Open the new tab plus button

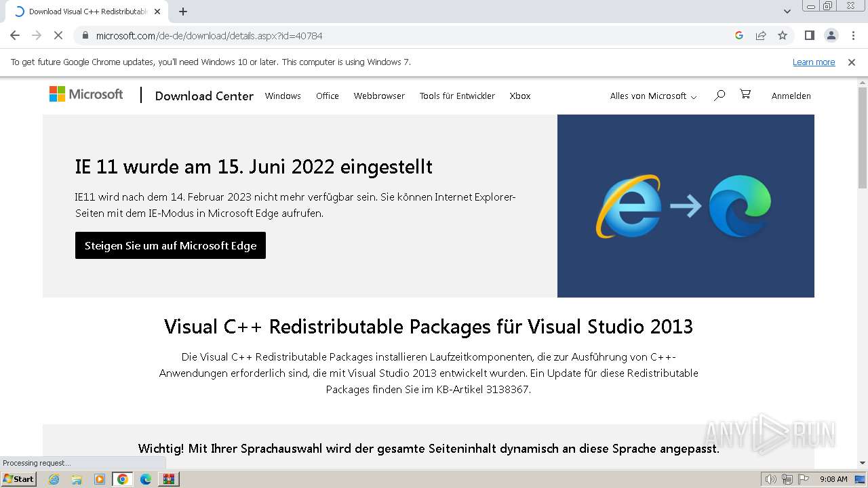point(183,12)
